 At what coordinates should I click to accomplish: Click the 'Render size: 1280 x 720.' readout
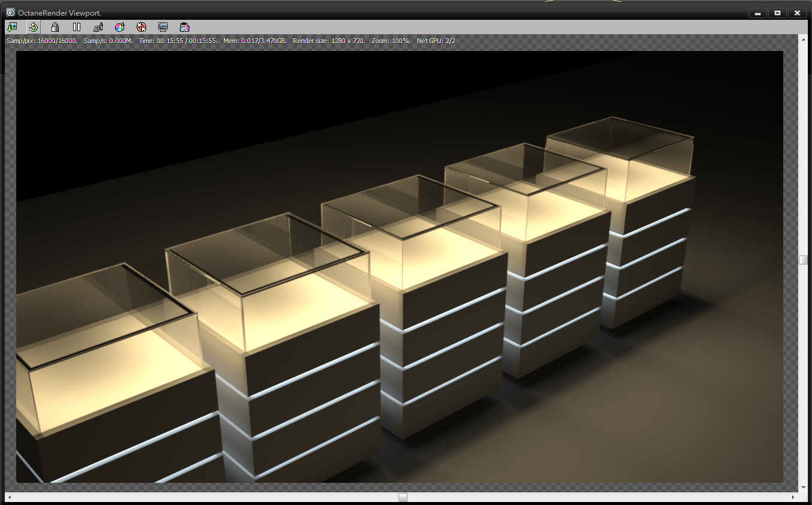pyautogui.click(x=329, y=41)
